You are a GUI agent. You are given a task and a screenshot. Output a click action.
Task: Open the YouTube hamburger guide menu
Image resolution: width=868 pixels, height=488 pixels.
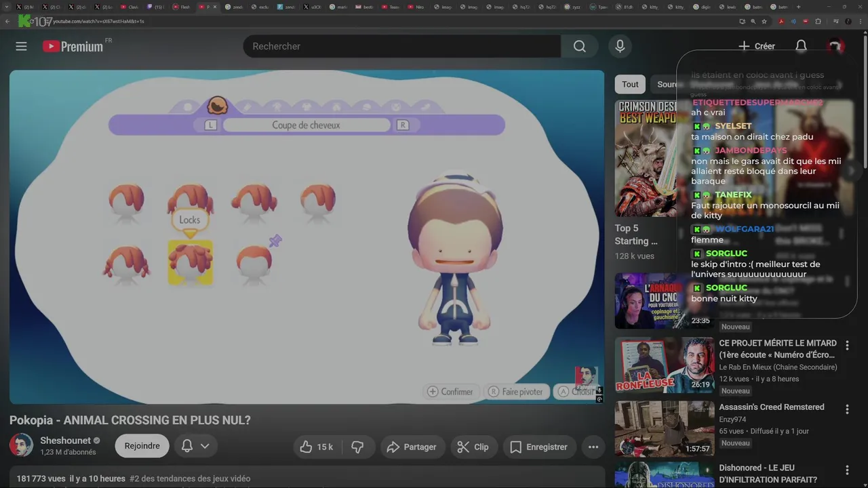click(x=21, y=46)
